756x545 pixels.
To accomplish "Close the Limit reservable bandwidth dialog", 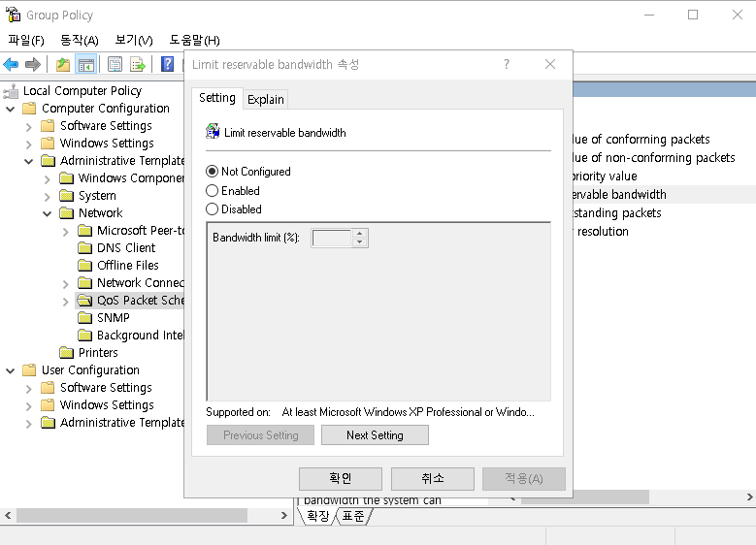I will coord(550,64).
